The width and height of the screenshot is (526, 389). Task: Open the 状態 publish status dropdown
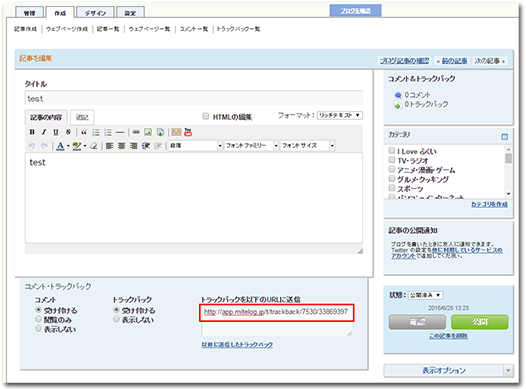(x=425, y=295)
